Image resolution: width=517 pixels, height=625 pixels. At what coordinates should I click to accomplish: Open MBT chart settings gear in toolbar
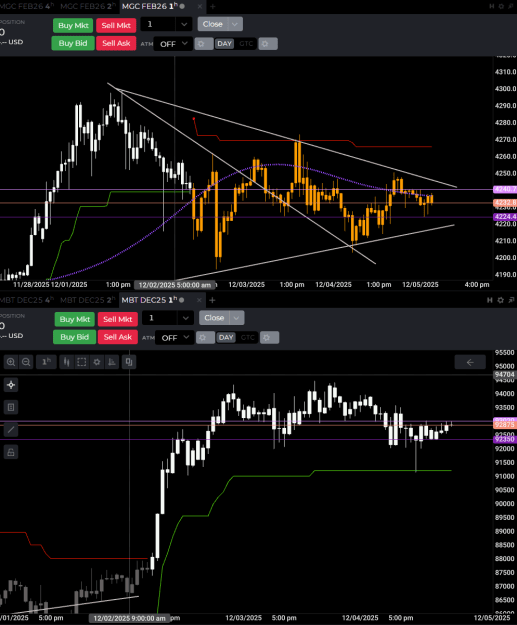97,362
